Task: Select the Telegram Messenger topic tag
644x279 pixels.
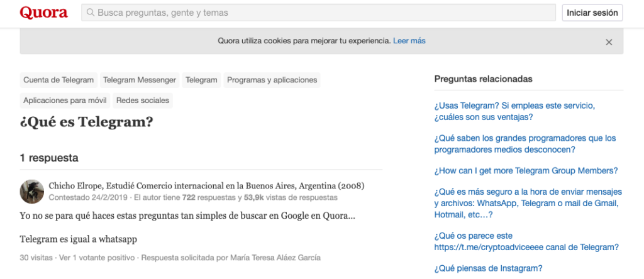Action: coord(140,80)
